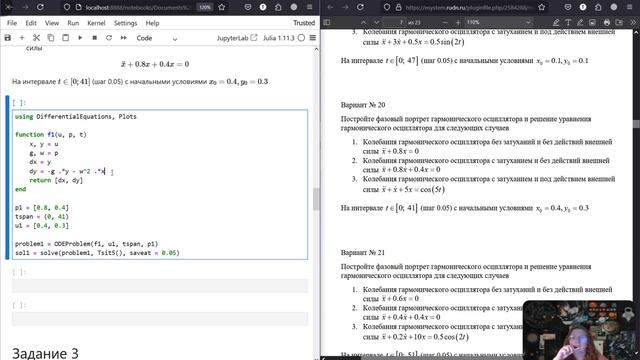
Task: Click the notebook vertical scrollbar thumb
Action: coord(316,199)
